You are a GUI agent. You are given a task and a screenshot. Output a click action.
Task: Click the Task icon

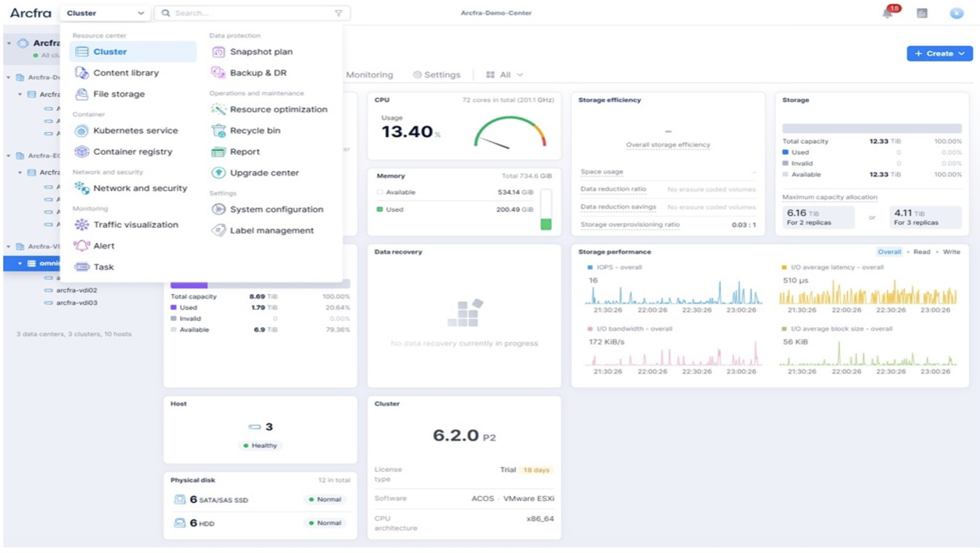[x=82, y=267]
